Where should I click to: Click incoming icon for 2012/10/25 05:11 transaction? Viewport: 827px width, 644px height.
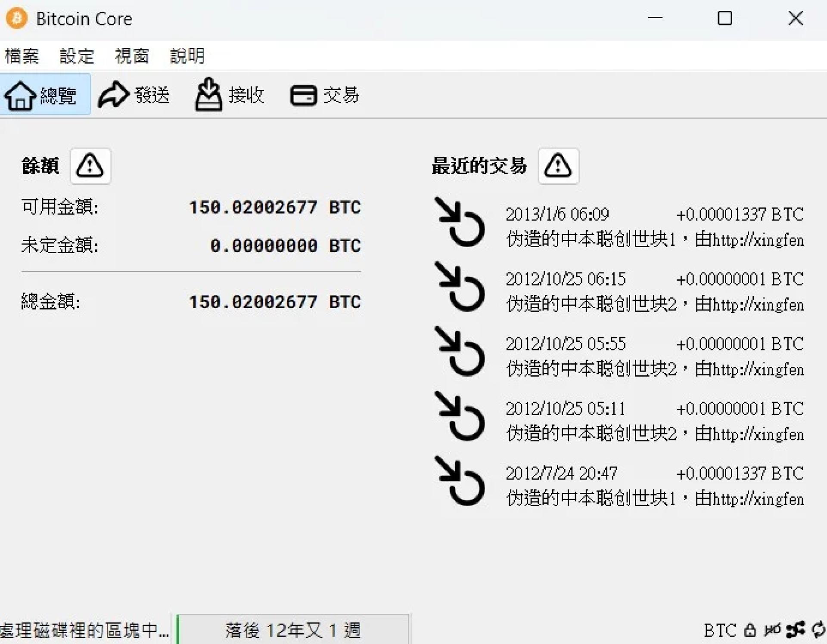(460, 416)
